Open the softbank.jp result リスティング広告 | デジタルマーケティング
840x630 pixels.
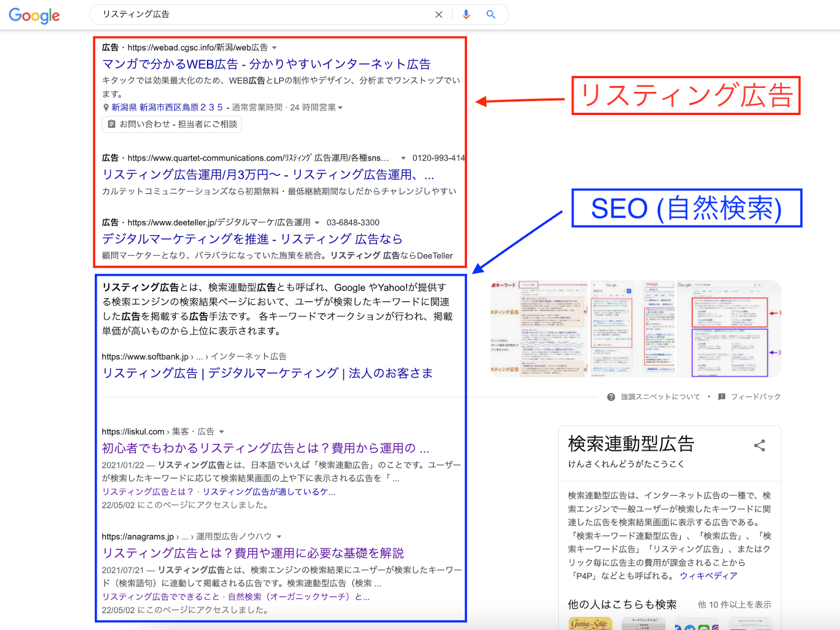[267, 373]
